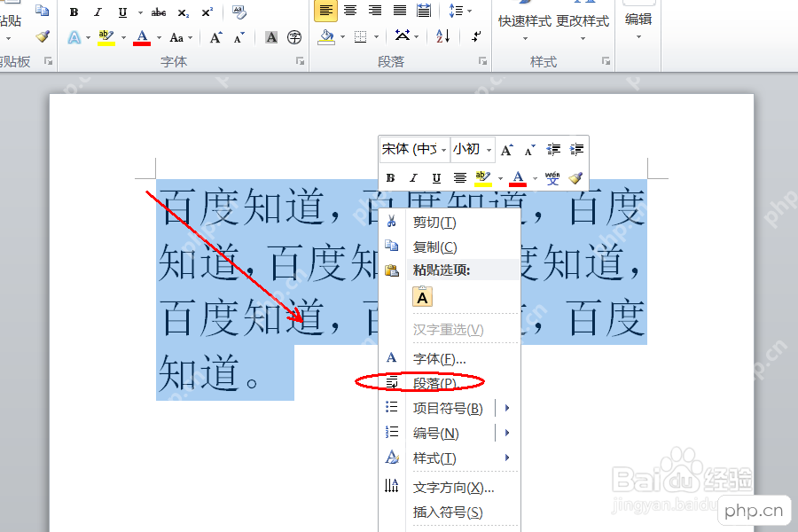Click the phonetic guide (wén) icon

pos(552,178)
